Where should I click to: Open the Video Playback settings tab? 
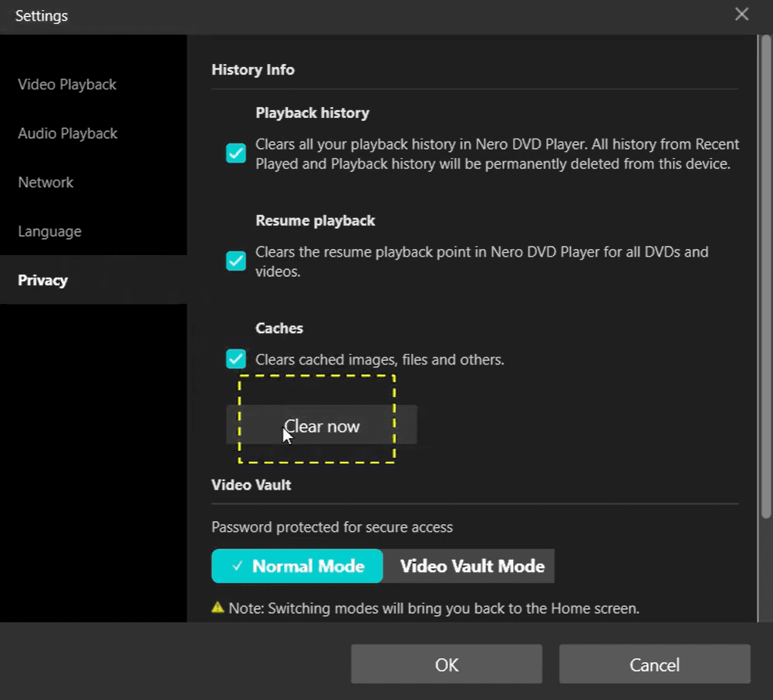click(67, 84)
